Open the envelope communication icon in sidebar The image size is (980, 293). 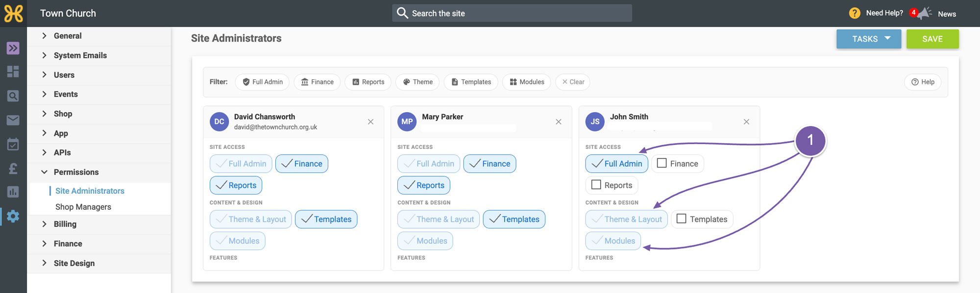coord(13,120)
